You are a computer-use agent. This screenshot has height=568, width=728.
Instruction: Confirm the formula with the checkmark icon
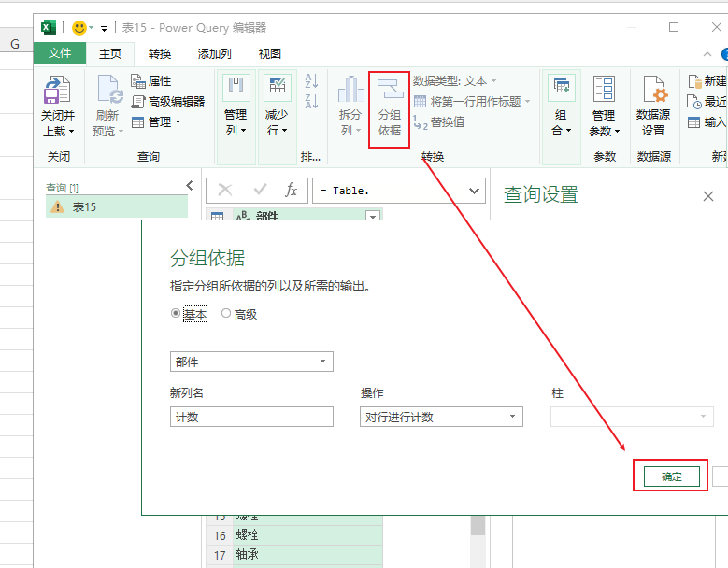click(260, 190)
